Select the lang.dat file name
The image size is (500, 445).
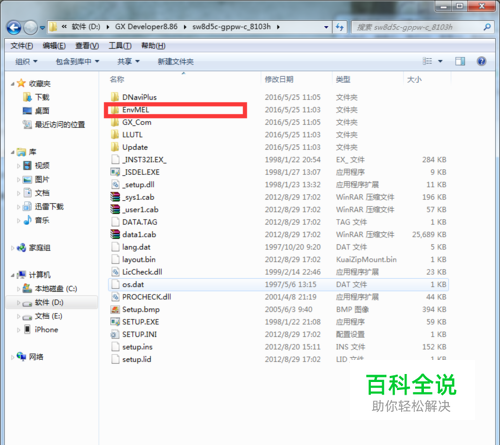pyautogui.click(x=136, y=247)
